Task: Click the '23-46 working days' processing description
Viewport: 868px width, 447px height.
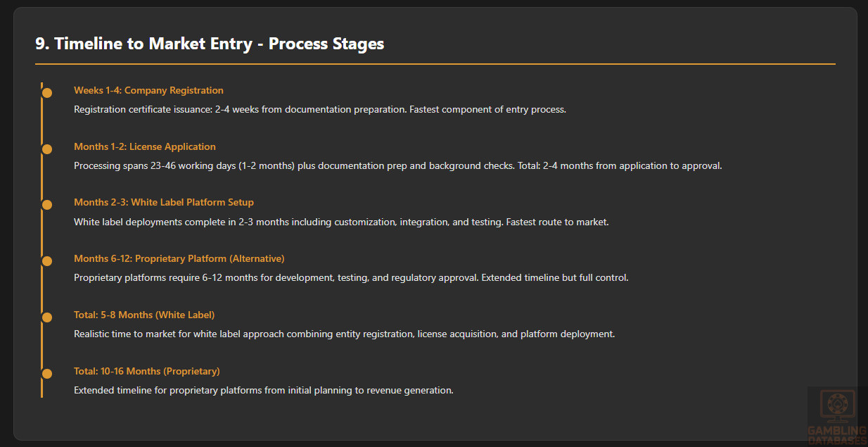Action: (398, 166)
